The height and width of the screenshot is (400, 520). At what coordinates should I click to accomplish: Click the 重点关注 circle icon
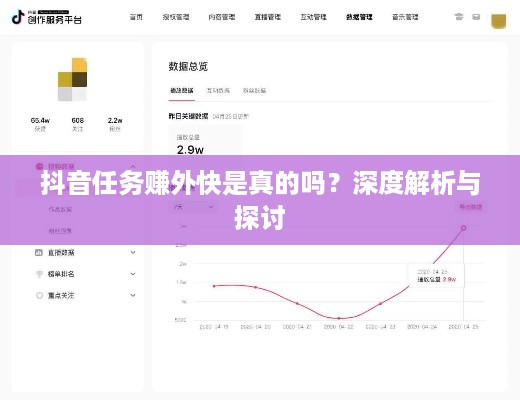point(39,295)
